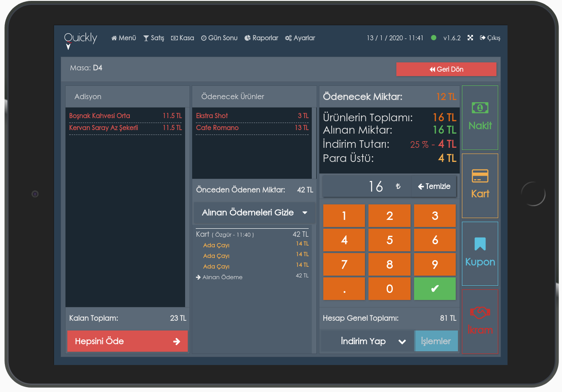Collapse the payments list with its chevron

tap(305, 212)
